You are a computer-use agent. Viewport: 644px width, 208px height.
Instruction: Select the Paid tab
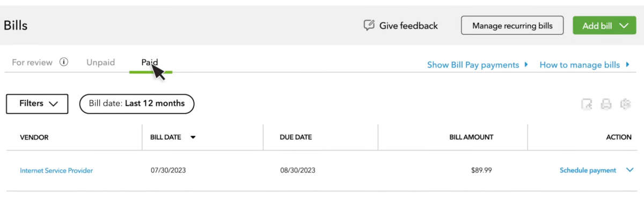(x=150, y=62)
